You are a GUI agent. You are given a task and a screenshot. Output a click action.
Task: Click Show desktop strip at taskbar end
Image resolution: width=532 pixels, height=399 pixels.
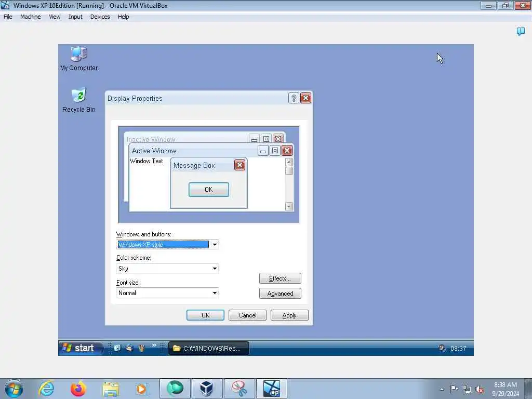coord(528,389)
